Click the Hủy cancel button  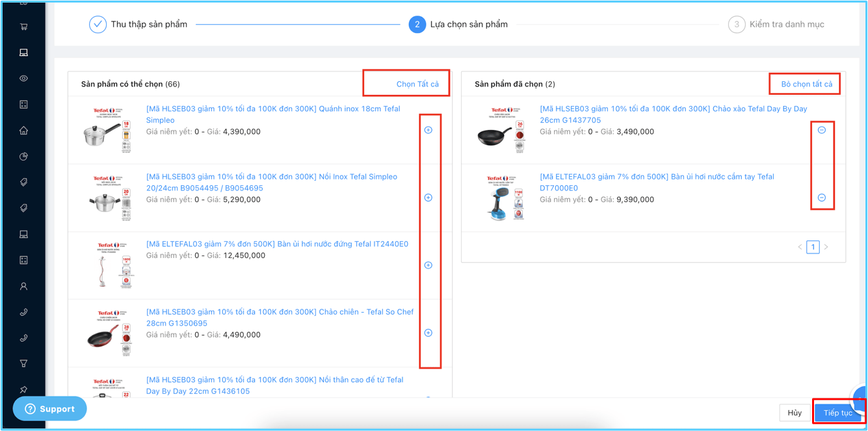795,413
